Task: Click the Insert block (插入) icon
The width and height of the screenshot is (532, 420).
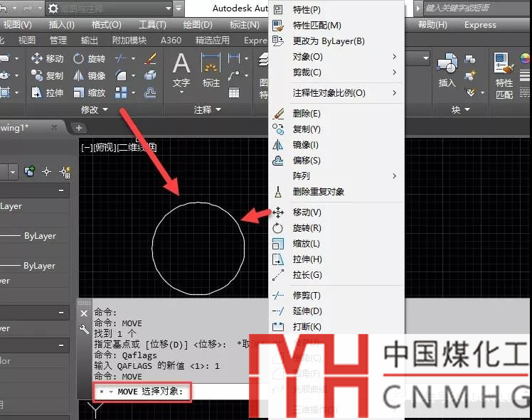Action: pos(447,70)
